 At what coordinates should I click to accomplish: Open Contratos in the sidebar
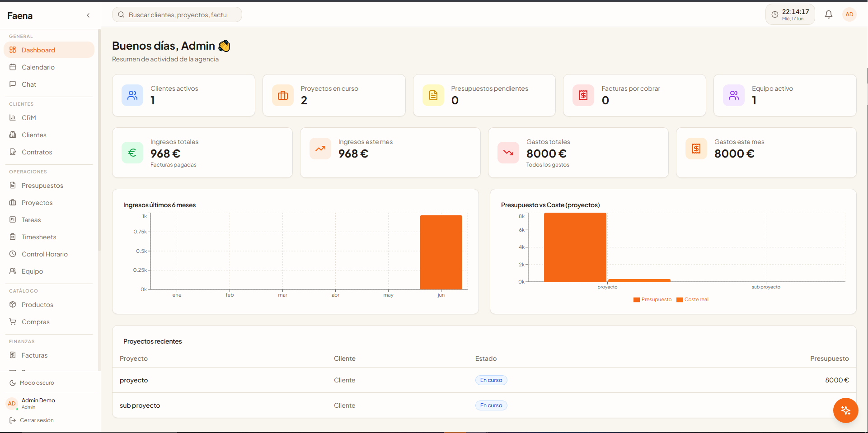tap(49, 152)
